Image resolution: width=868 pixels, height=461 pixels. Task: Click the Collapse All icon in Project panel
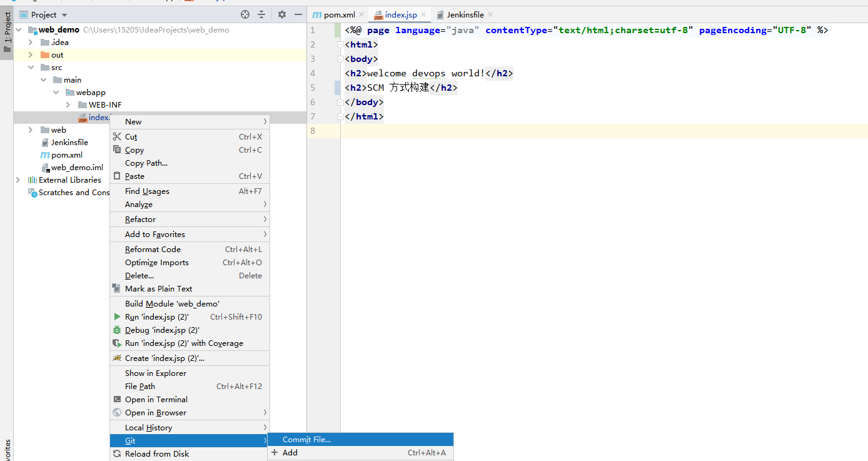(x=261, y=14)
